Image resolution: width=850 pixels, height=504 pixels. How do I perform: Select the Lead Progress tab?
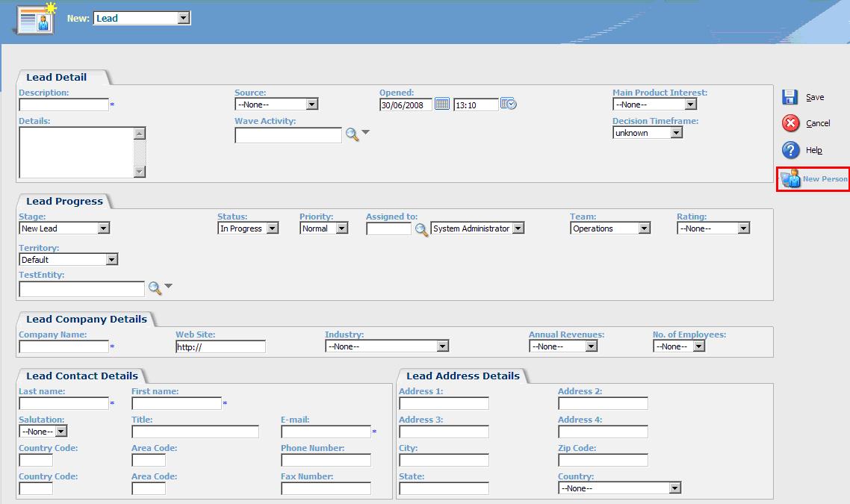(64, 201)
